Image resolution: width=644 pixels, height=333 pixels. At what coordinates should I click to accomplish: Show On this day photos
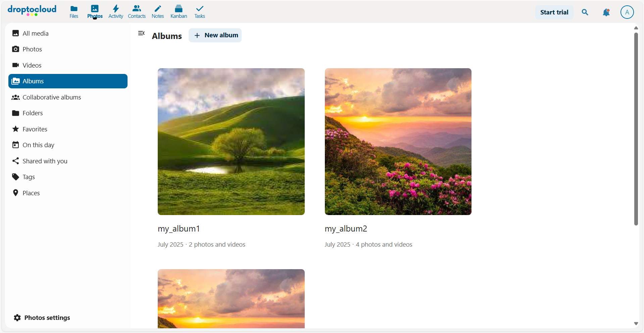tap(38, 145)
